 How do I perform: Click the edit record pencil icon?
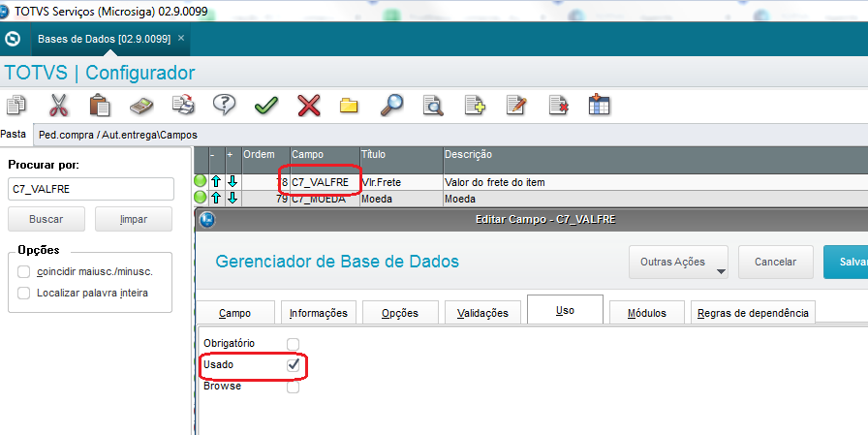tap(516, 106)
